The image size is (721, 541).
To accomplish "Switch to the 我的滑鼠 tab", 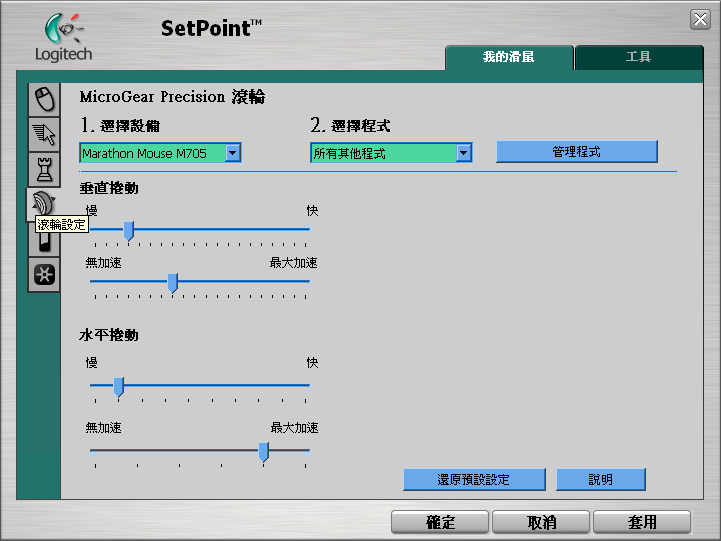I will pos(509,57).
